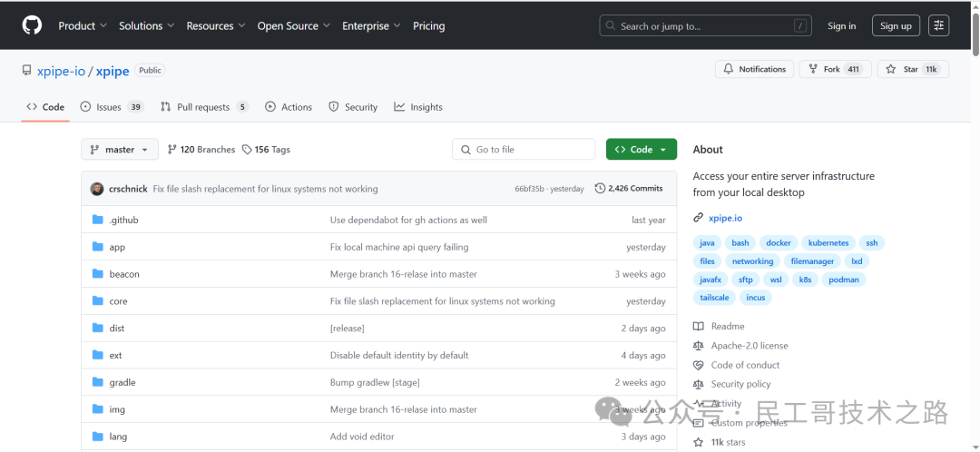Open the lang folder
Viewport: 980px width, 452px height.
coord(118,437)
